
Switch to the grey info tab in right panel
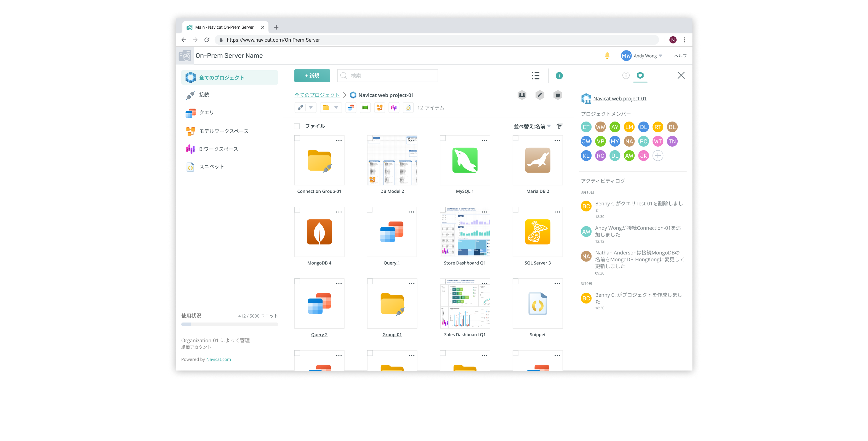(x=626, y=76)
